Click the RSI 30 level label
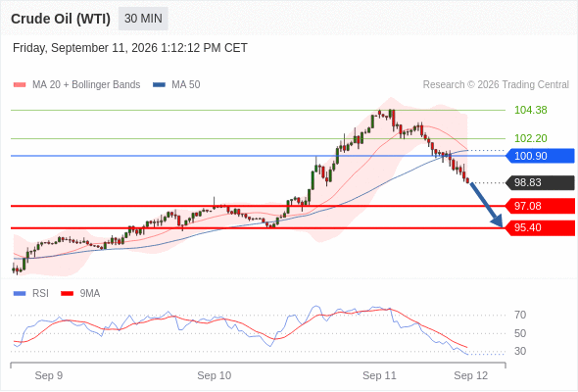Viewport: 578px width, 392px height. click(x=520, y=351)
